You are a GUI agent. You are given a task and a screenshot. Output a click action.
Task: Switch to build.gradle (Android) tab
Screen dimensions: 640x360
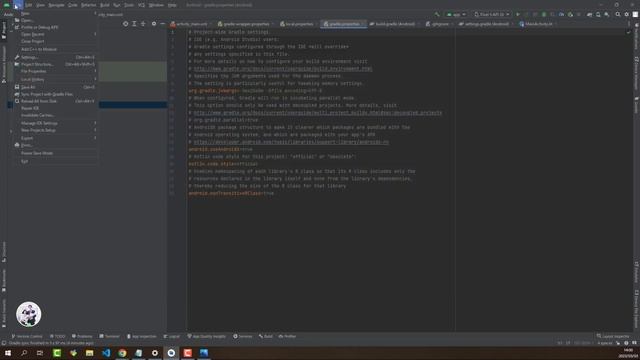coord(394,24)
